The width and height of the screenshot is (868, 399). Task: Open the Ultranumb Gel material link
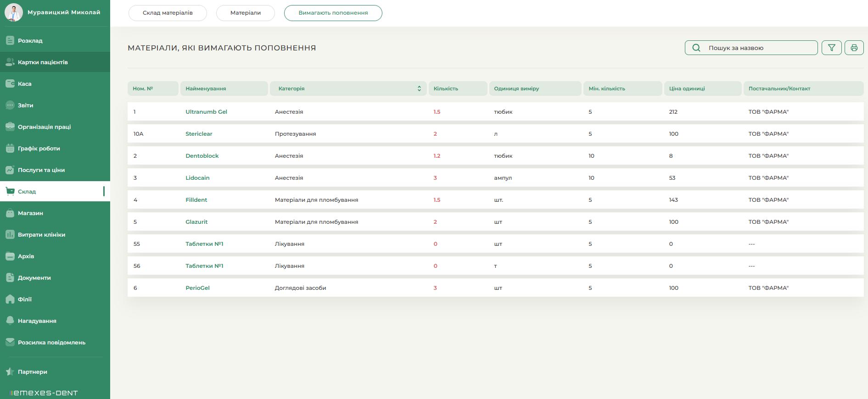coord(206,111)
